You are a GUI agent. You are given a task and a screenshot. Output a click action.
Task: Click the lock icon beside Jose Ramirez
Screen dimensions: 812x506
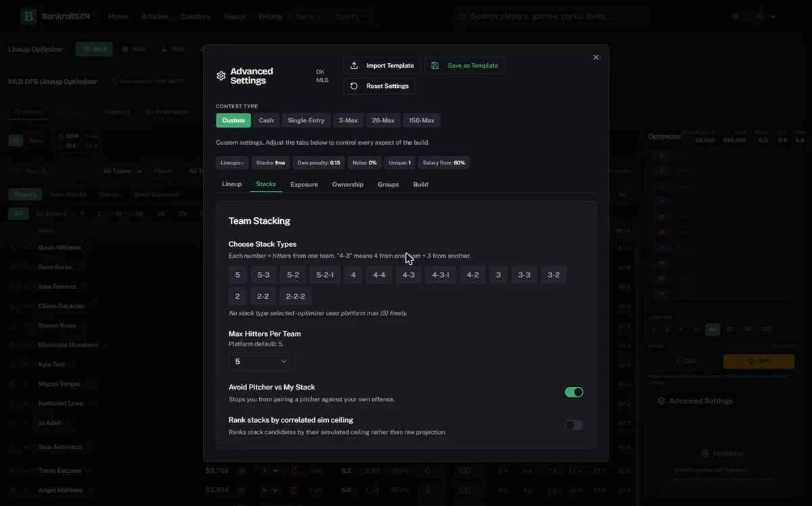[12, 287]
